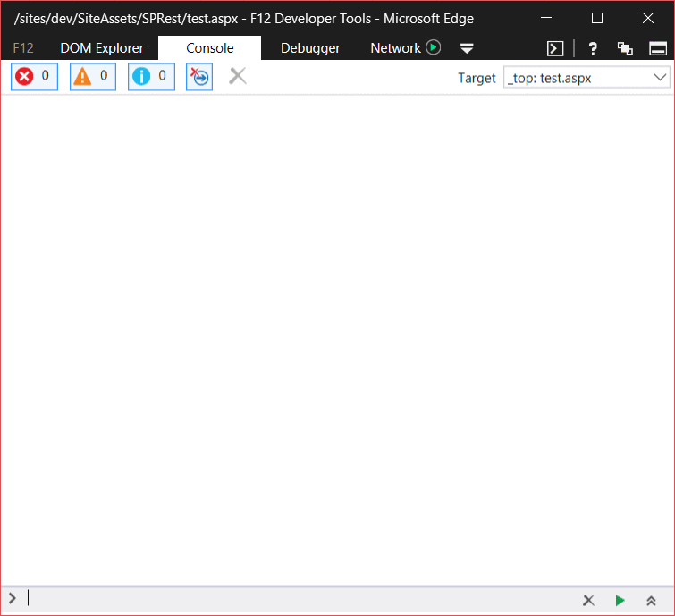Click the green play icon beside Network

tap(434, 46)
